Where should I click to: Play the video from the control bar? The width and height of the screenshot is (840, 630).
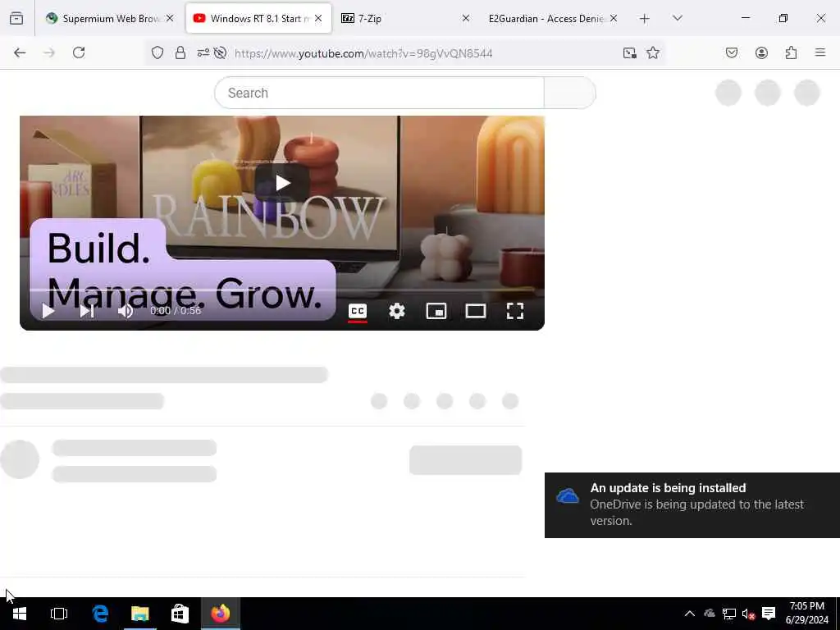[48, 311]
